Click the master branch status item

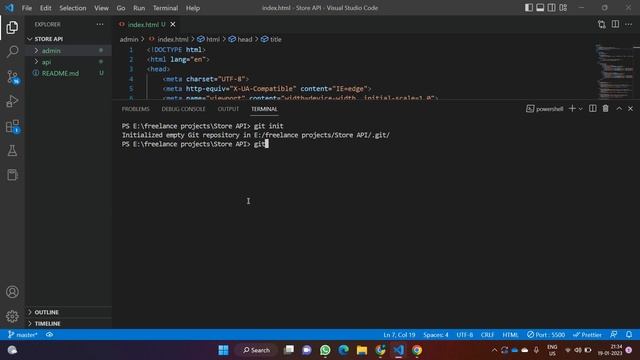[x=23, y=335]
